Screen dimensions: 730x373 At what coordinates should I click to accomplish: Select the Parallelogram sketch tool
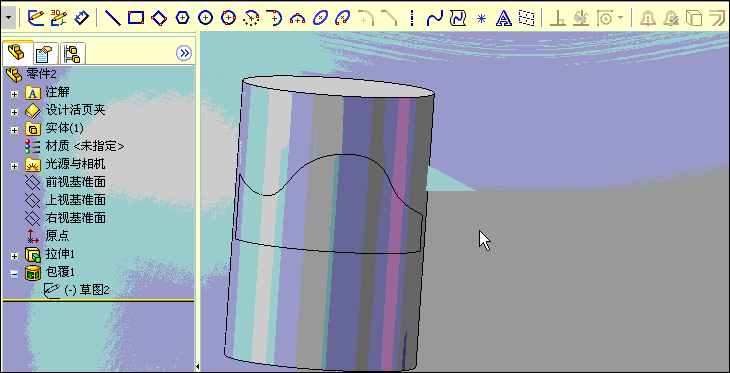click(x=159, y=18)
